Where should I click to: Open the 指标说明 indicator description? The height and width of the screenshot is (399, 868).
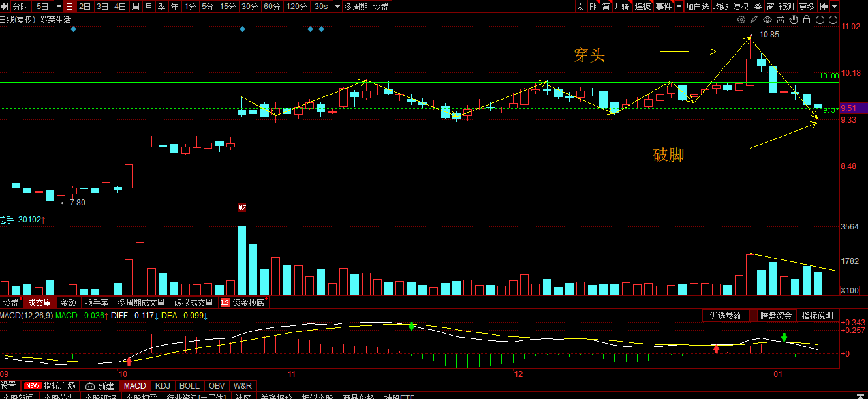click(x=818, y=316)
